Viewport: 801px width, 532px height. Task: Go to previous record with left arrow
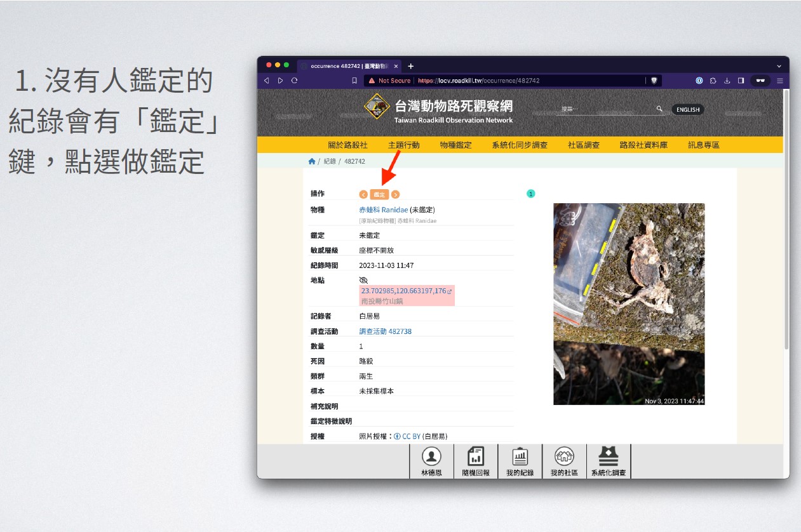[x=363, y=194]
